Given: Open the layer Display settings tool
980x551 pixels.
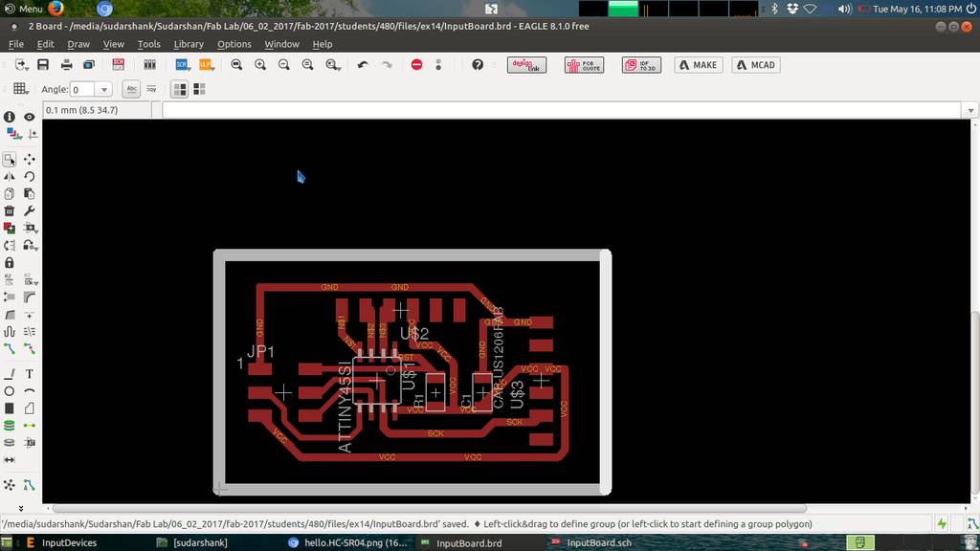Looking at the screenshot, I should (12, 134).
